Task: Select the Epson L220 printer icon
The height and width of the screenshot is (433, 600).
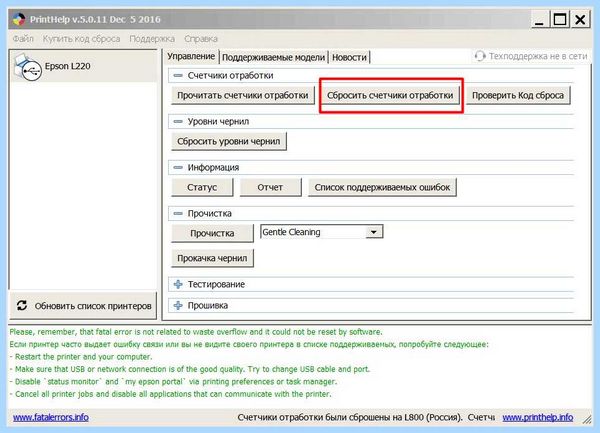Action: pos(28,67)
